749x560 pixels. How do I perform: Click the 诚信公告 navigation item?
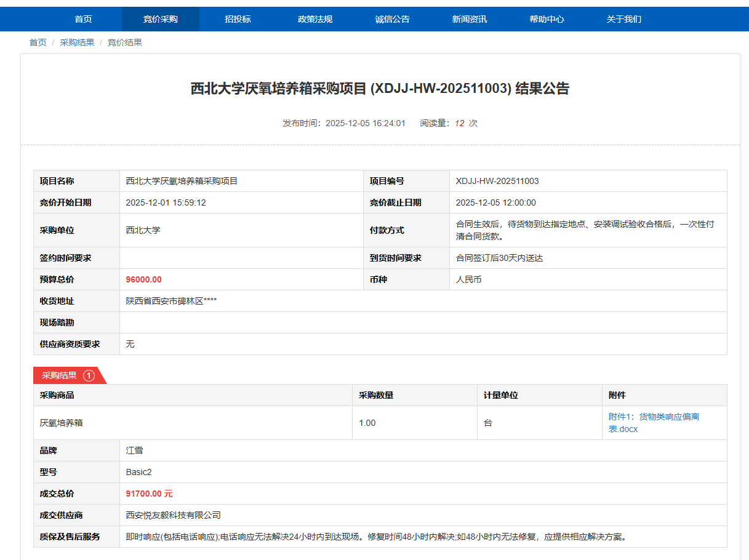click(x=392, y=19)
